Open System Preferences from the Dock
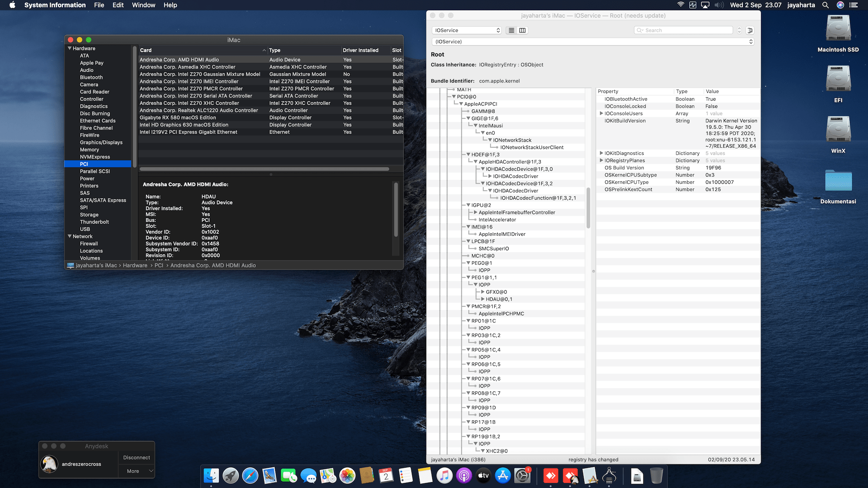868x488 pixels. click(x=522, y=476)
